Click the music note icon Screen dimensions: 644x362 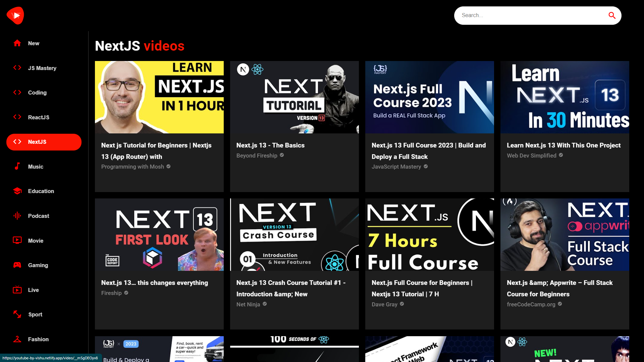[x=17, y=167]
